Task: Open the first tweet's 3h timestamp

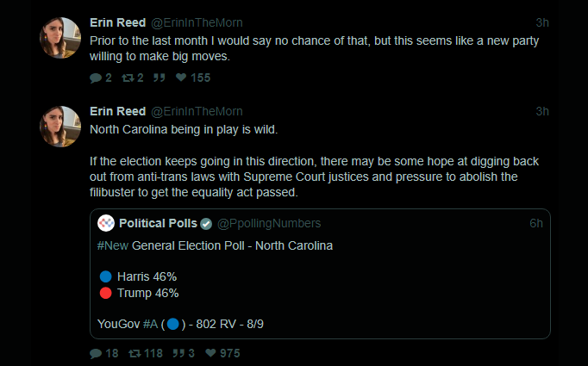Action: point(541,21)
